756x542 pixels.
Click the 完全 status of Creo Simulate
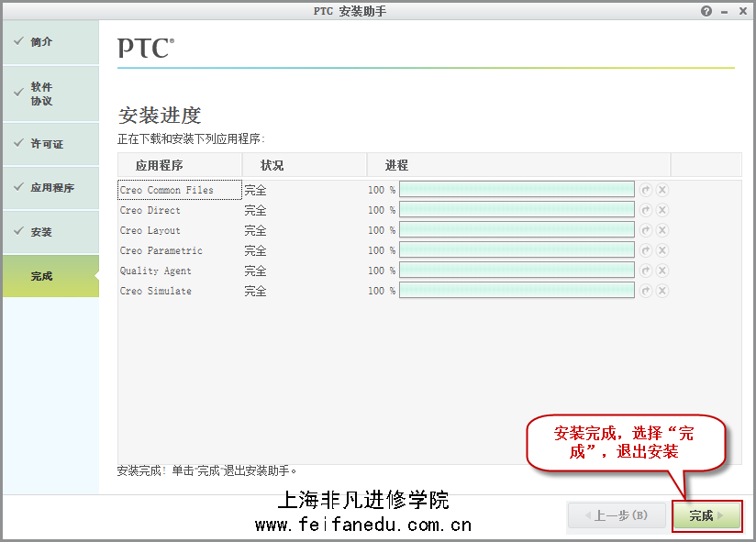[x=255, y=292]
